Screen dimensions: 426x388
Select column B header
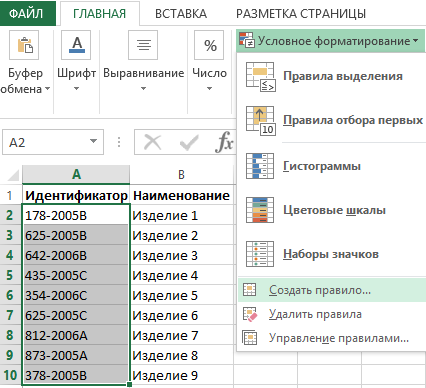coord(181,174)
